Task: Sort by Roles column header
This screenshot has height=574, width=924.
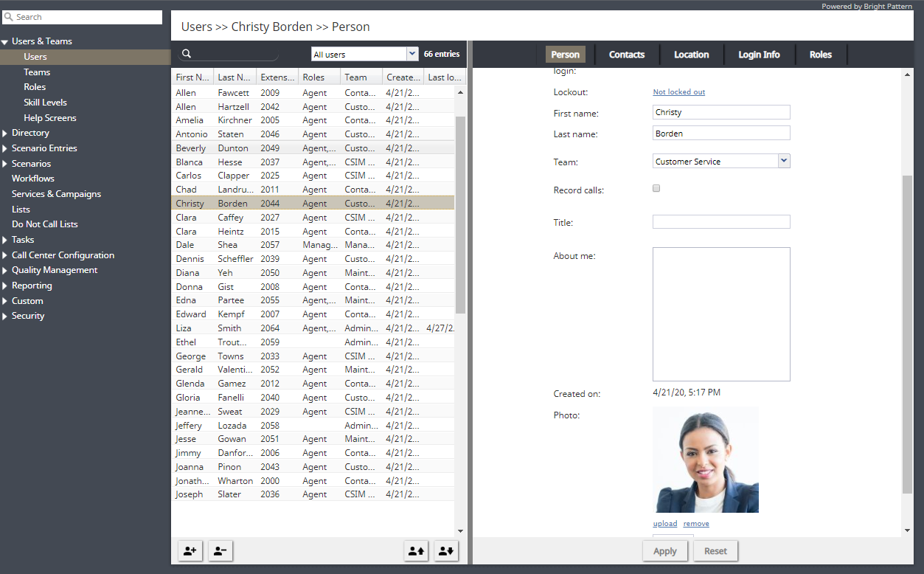Action: [x=319, y=77]
